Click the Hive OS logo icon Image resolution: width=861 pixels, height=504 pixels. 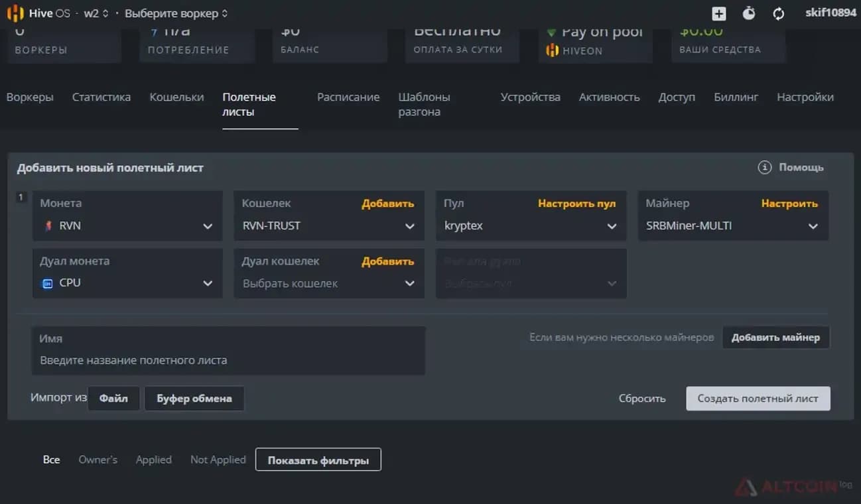click(x=15, y=13)
